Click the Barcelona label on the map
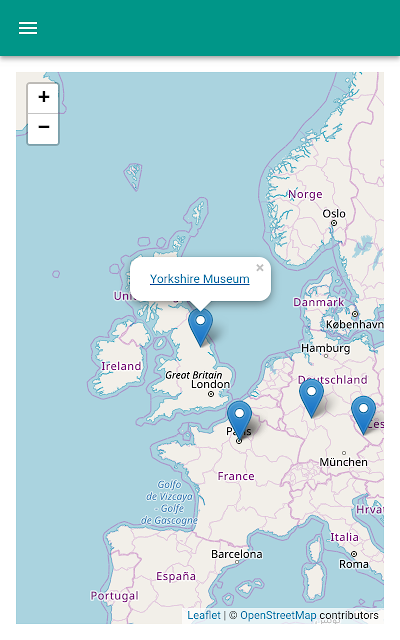This screenshot has width=400, height=640. coord(237,554)
